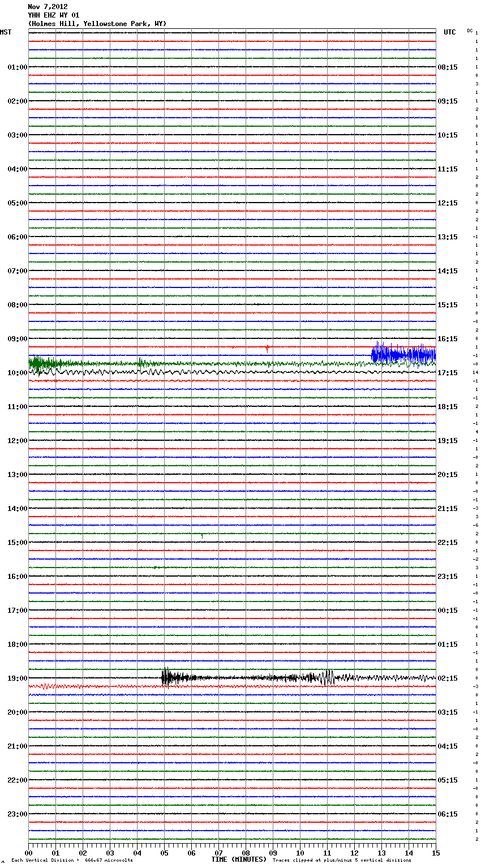Click the UTC time zone header
481x868 pixels.
click(449, 32)
